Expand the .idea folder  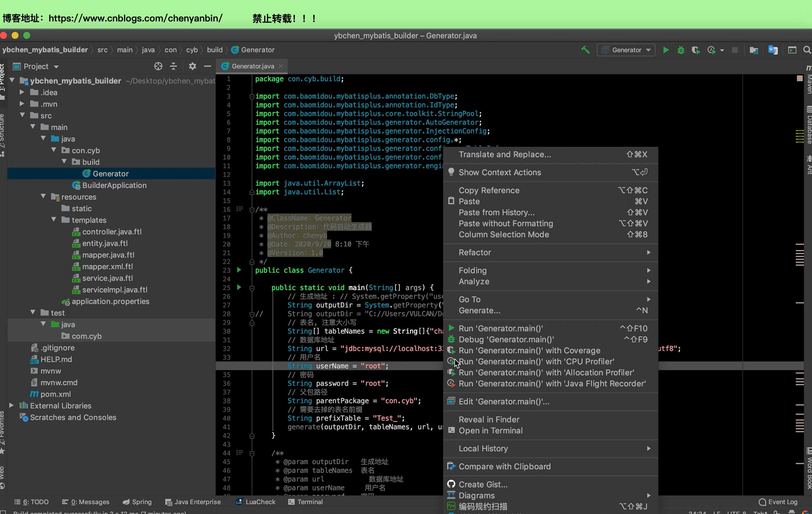click(22, 92)
